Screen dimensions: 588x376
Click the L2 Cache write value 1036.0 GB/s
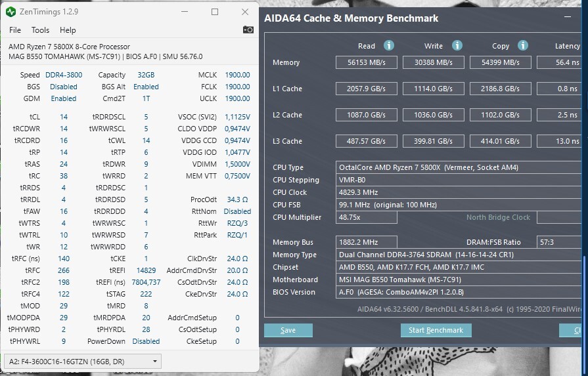tap(434, 115)
